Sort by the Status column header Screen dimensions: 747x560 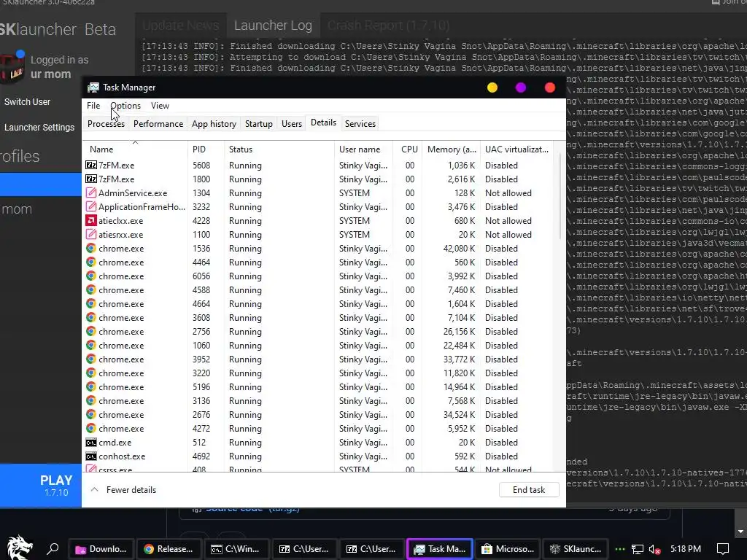279,149
